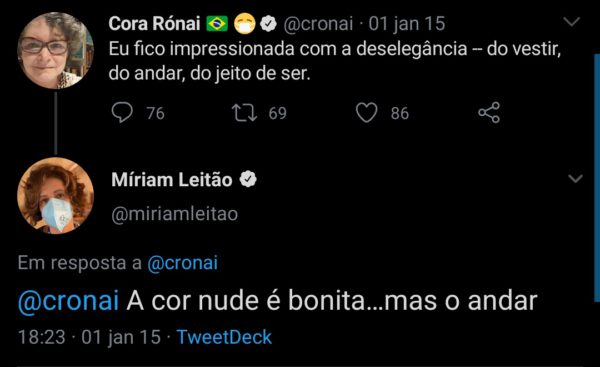The height and width of the screenshot is (367, 600).
Task: Click the 01 jan 15 date on Cora's tweet
Action: [407, 24]
